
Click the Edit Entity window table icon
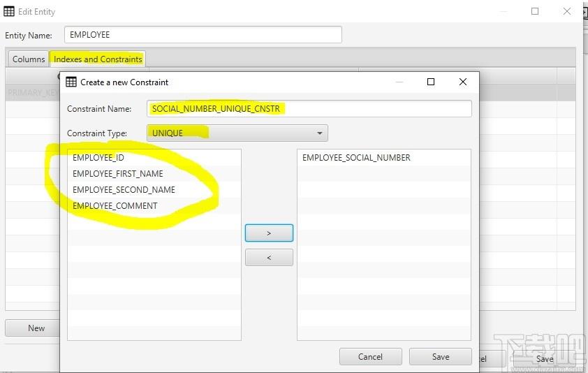tap(9, 12)
